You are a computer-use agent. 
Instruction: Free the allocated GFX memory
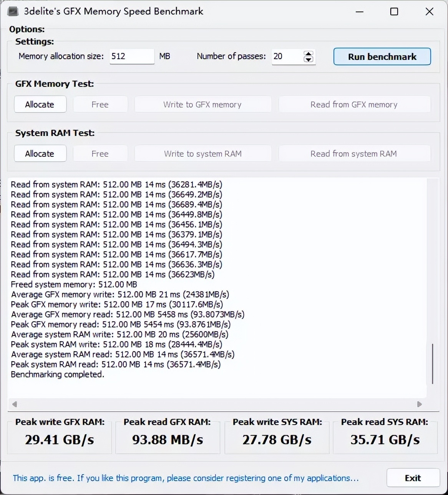pos(100,104)
